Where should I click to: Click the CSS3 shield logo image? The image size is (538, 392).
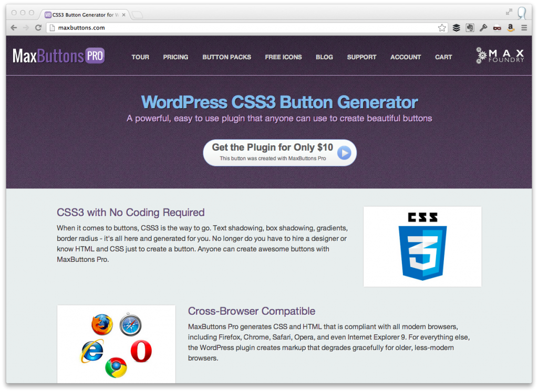[x=422, y=246]
